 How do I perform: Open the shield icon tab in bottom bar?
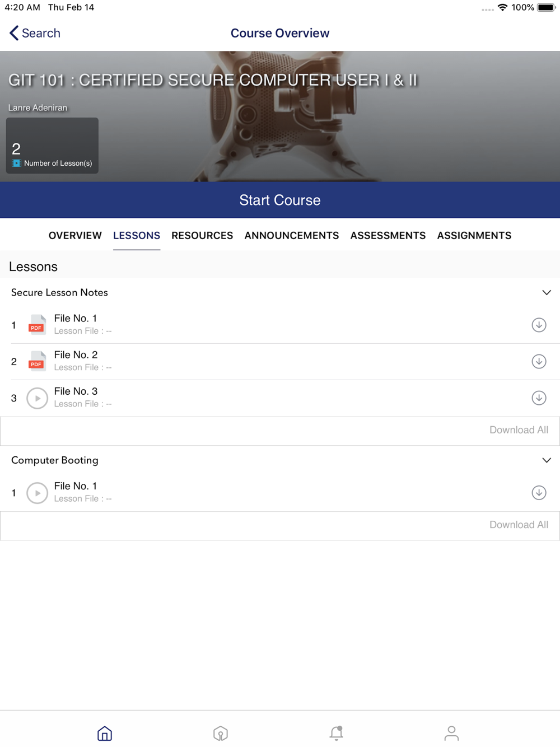coord(221,733)
